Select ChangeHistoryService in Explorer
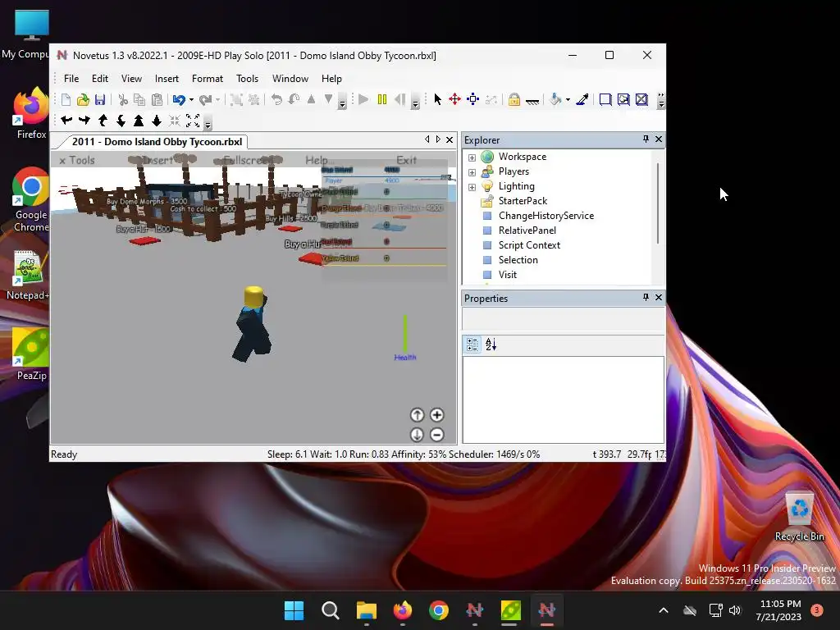This screenshot has width=840, height=630. (x=546, y=216)
